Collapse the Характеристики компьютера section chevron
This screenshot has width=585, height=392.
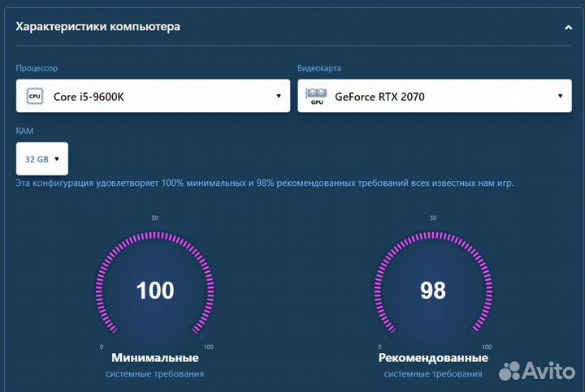[568, 28]
